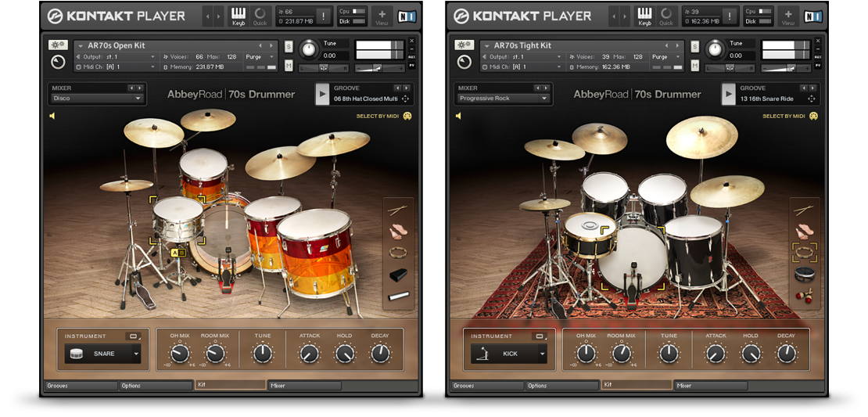This screenshot has height=417, width=868.
Task: Mute the AR70s Open Kit instrument
Action: 289,67
